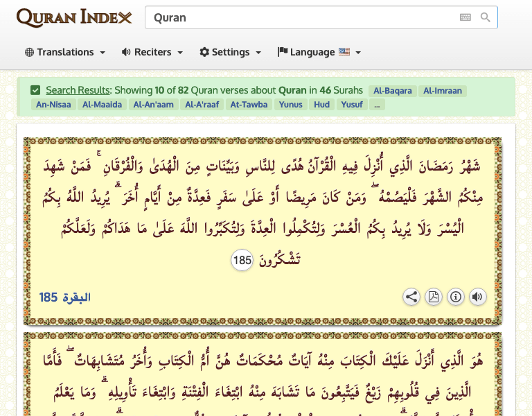The width and height of the screenshot is (532, 416).
Task: Open the Reciters dropdown menu
Action: [x=152, y=52]
